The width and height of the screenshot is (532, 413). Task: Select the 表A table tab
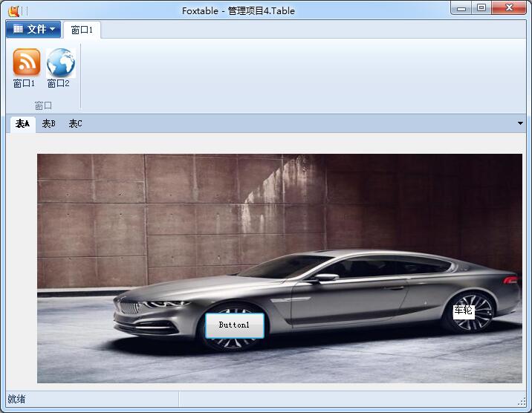pyautogui.click(x=22, y=124)
